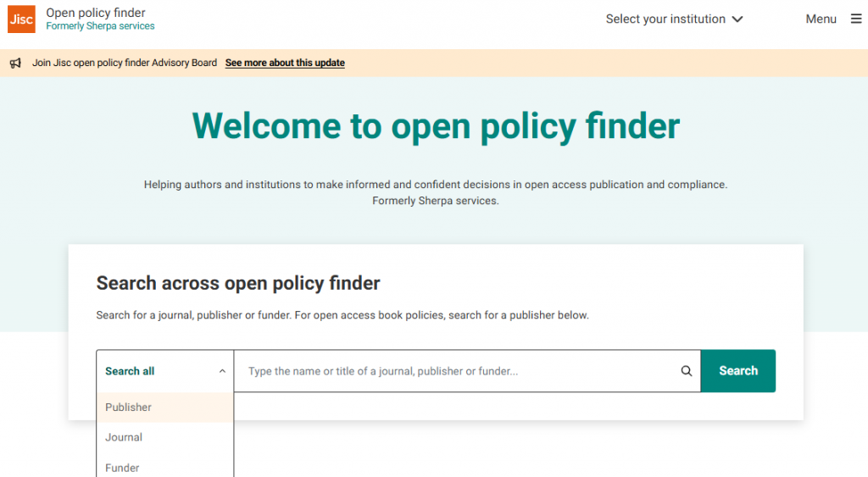Choose Publisher from the search type list
Viewport: 868px width, 477px height.
(165, 408)
